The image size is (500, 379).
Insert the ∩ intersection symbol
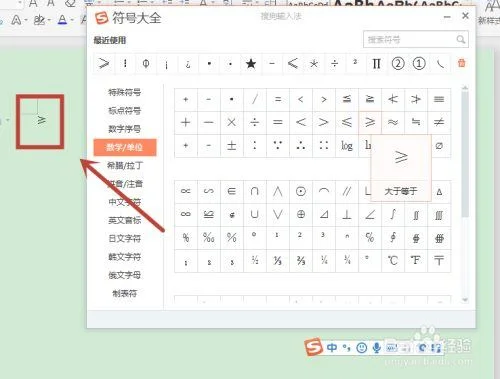coord(255,191)
